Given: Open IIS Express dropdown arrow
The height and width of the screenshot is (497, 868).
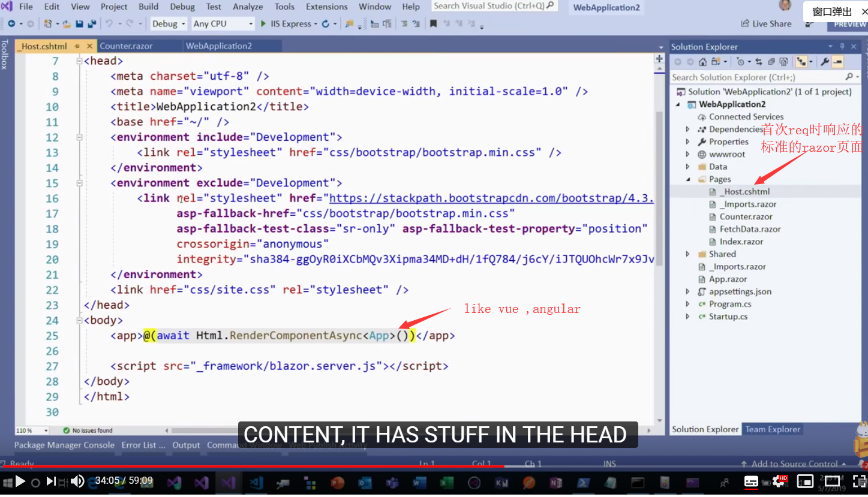Looking at the screenshot, I should coord(316,24).
